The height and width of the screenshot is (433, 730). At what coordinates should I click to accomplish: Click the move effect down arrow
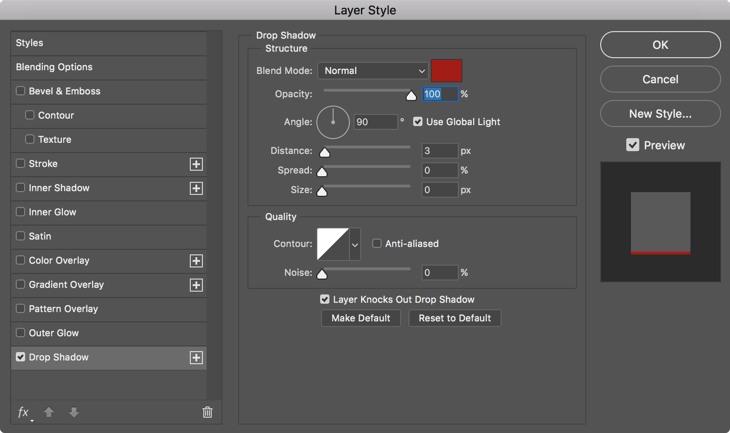click(74, 412)
